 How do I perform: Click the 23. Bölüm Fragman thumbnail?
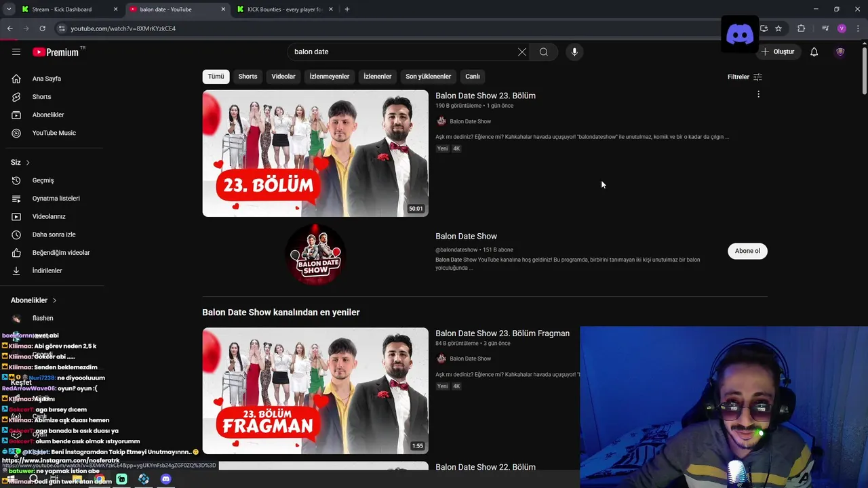tap(315, 391)
